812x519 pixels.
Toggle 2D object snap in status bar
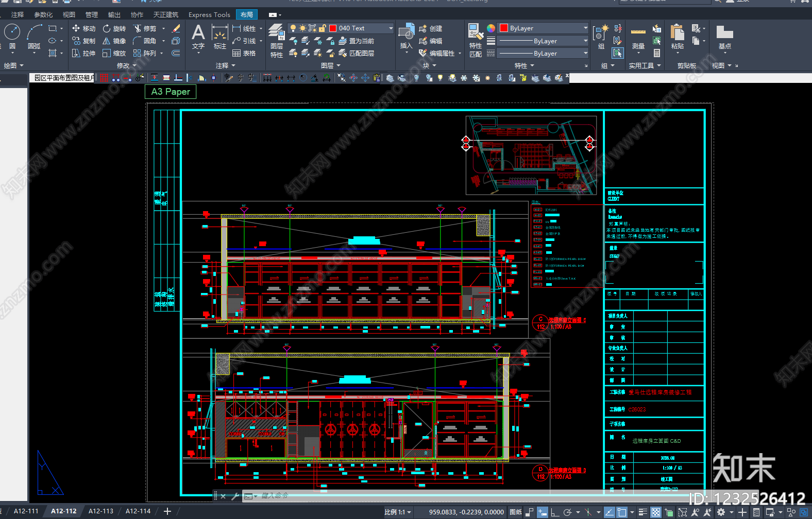tap(622, 512)
